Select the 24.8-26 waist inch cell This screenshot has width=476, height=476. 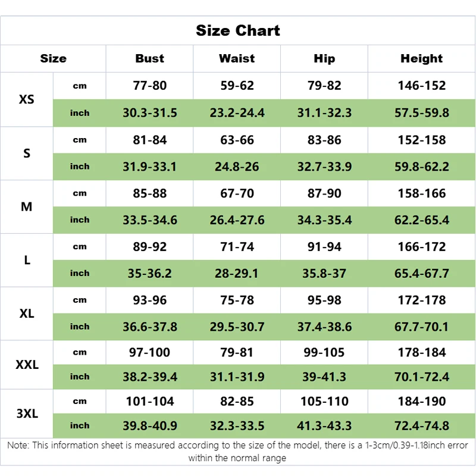coord(237,167)
